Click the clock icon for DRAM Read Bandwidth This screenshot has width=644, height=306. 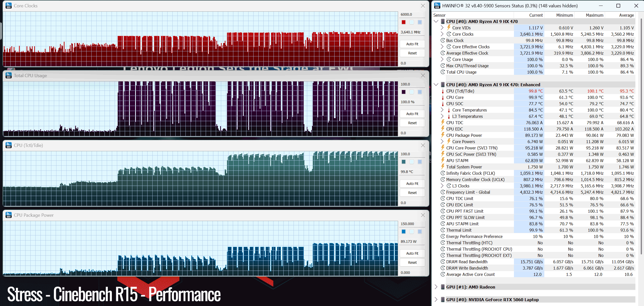tap(443, 262)
